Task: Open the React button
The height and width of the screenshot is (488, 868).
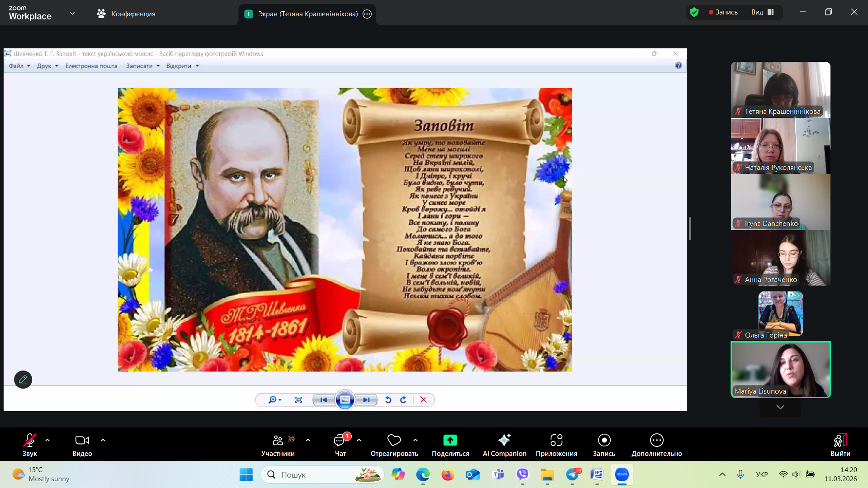Action: (x=394, y=440)
